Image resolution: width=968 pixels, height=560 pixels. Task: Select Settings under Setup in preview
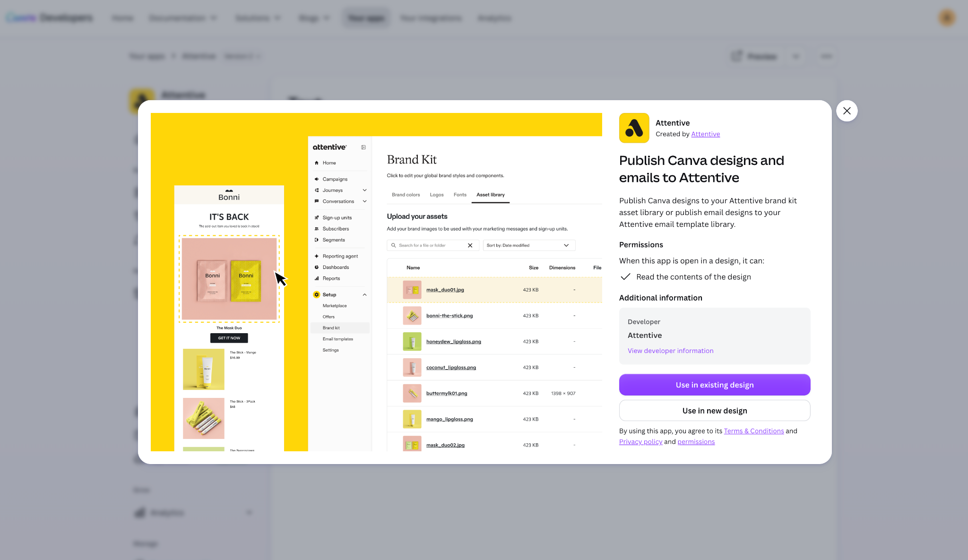click(330, 350)
